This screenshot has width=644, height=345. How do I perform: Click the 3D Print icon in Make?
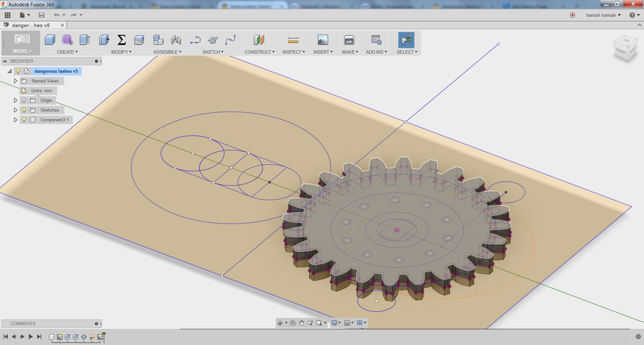click(x=349, y=40)
